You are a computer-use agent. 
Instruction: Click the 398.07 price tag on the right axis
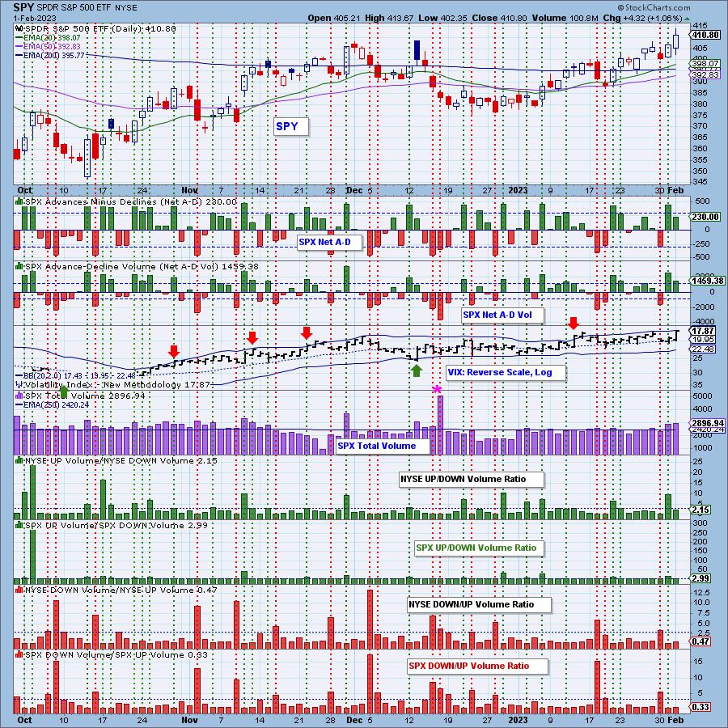pyautogui.click(x=705, y=63)
